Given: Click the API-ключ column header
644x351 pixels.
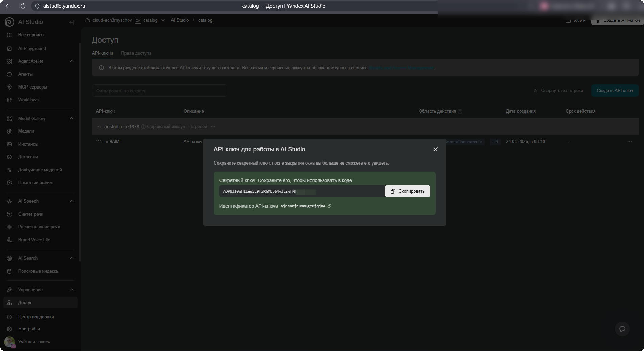Looking at the screenshot, I should (105, 111).
